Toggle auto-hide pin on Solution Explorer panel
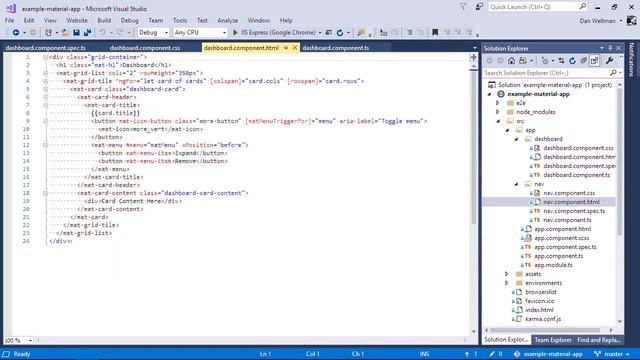Image resolution: width=640 pixels, height=360 pixels. (610, 48)
